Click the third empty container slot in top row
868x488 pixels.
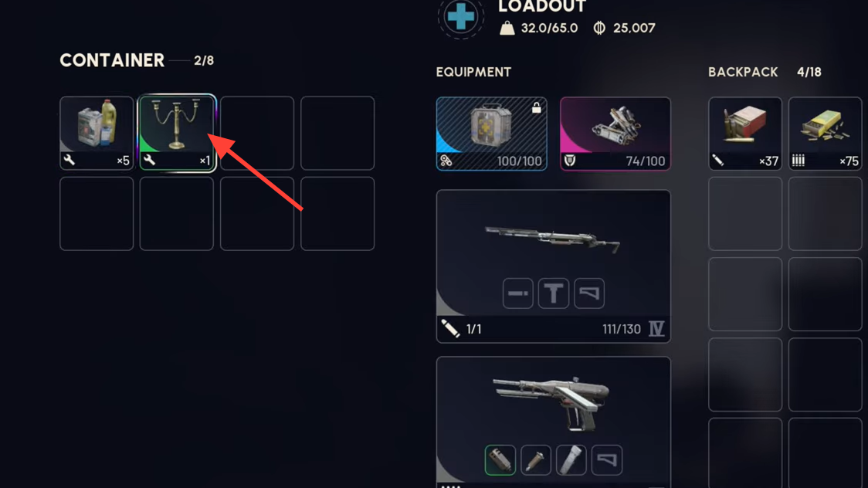coord(257,133)
